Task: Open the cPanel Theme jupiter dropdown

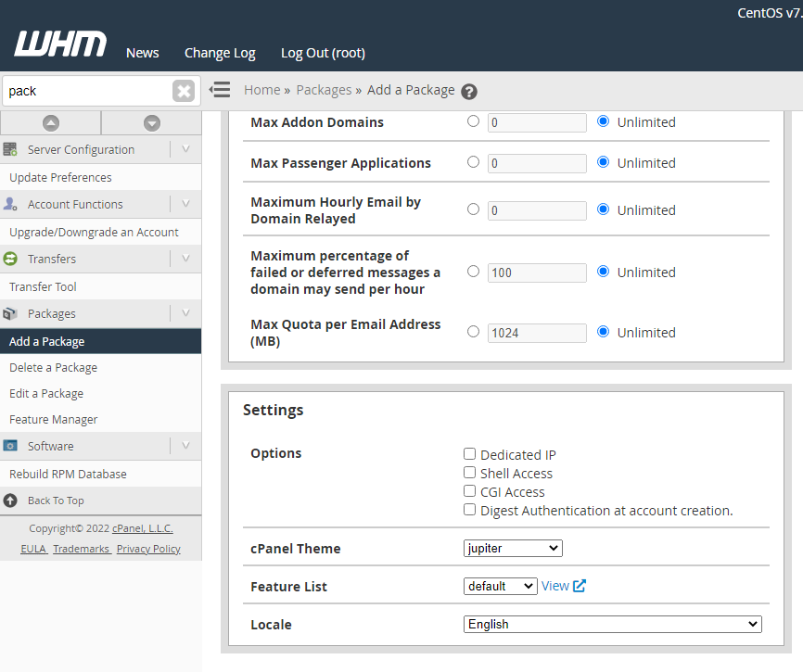Action: (x=513, y=548)
